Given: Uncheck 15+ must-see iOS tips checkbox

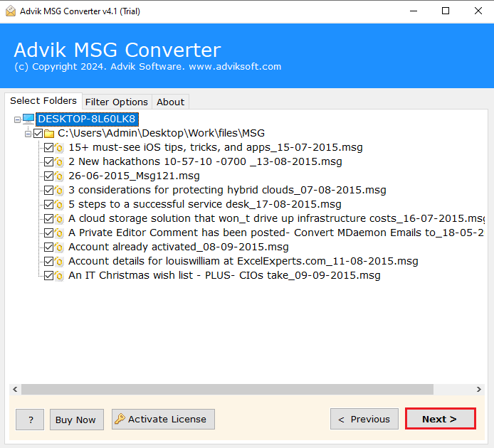Looking at the screenshot, I should click(x=48, y=148).
